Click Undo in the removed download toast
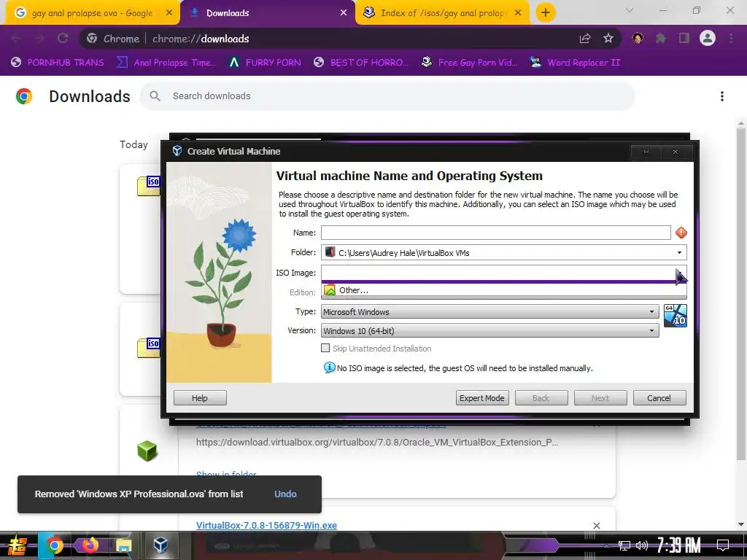This screenshot has width=747, height=560. (x=285, y=494)
